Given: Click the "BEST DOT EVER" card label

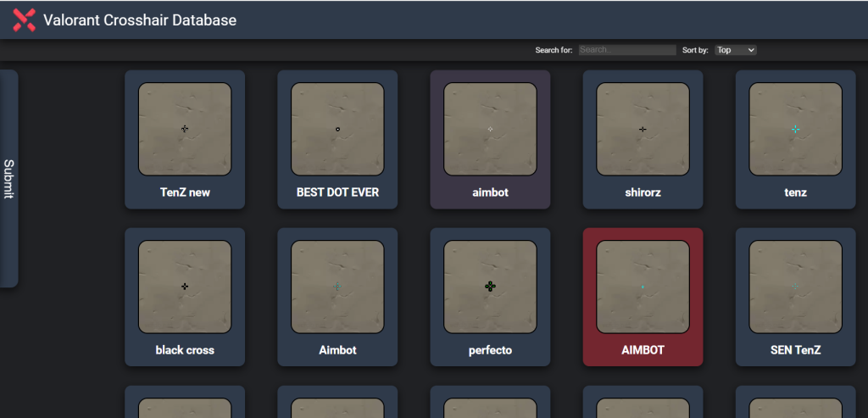Looking at the screenshot, I should pyautogui.click(x=337, y=192).
